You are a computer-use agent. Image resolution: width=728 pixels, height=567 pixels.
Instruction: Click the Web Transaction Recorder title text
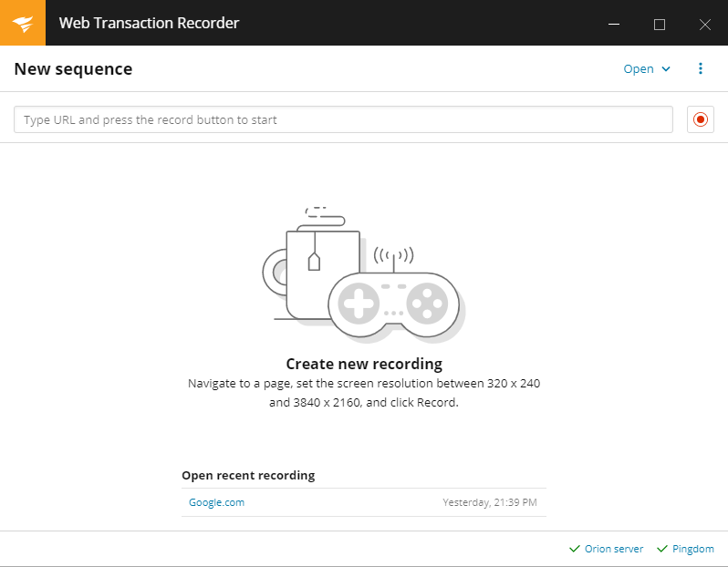click(149, 23)
